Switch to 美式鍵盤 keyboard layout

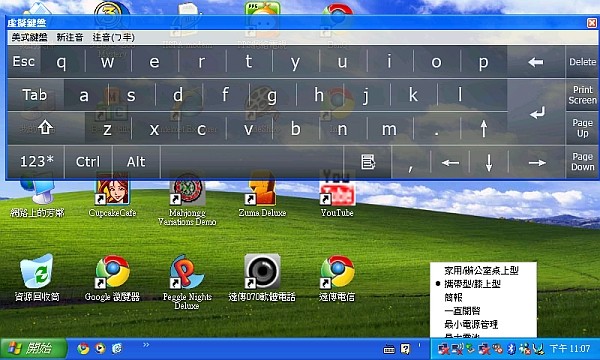click(x=29, y=37)
